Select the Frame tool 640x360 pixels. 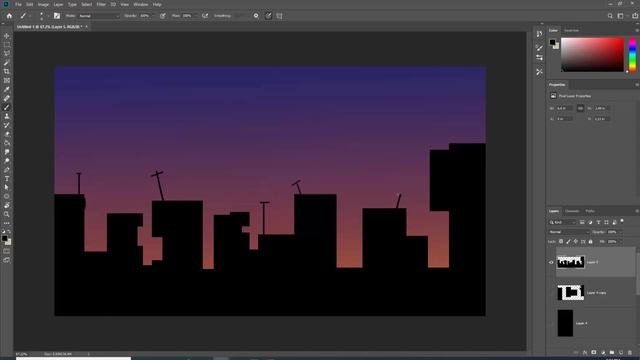(7, 80)
